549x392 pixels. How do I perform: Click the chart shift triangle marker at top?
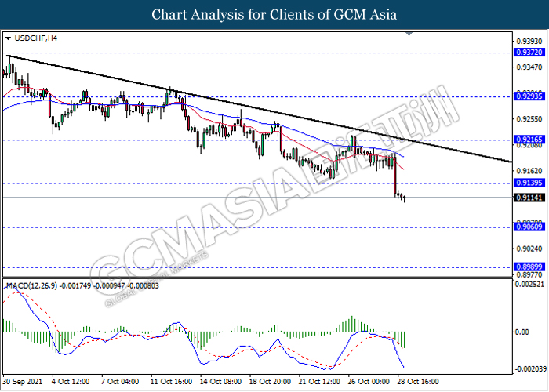tap(409, 34)
